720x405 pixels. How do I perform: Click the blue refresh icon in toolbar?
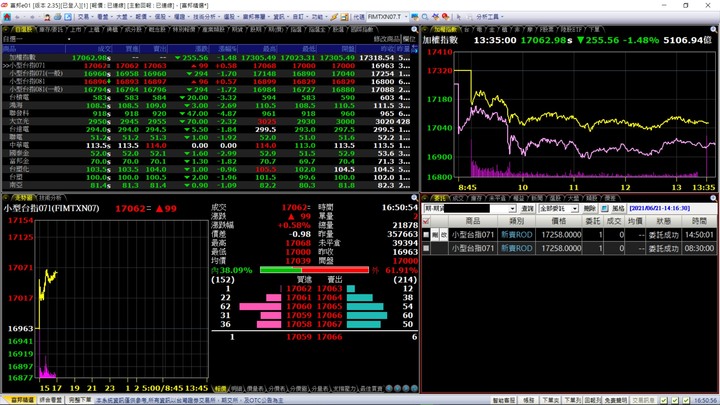click(x=68, y=17)
